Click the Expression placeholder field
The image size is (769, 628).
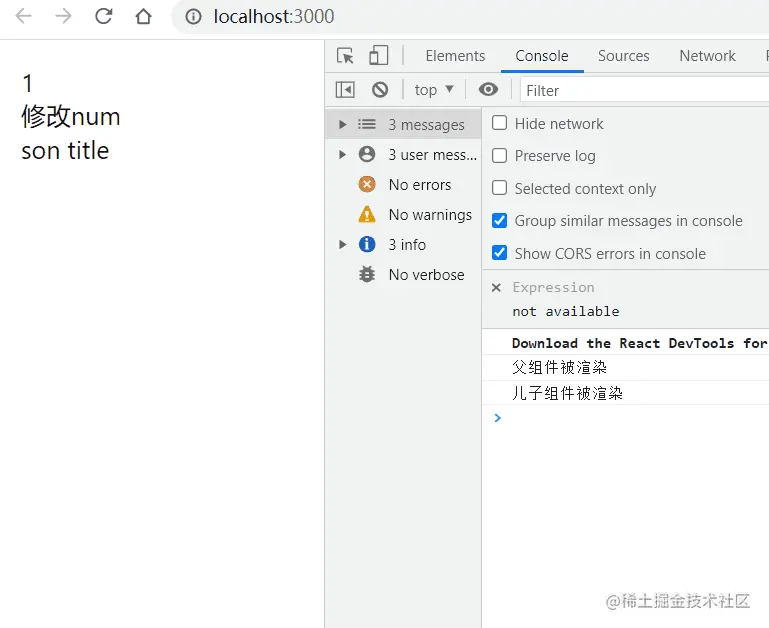pyautogui.click(x=553, y=287)
